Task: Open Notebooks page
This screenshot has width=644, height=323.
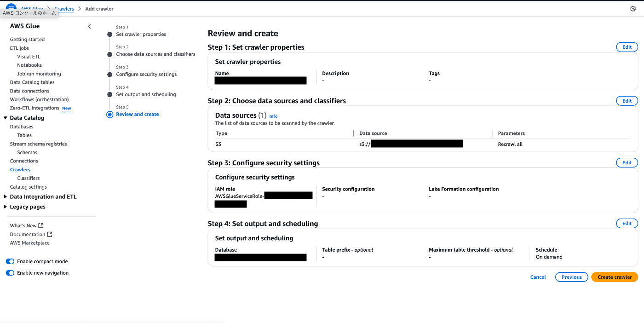Action: 29,65
